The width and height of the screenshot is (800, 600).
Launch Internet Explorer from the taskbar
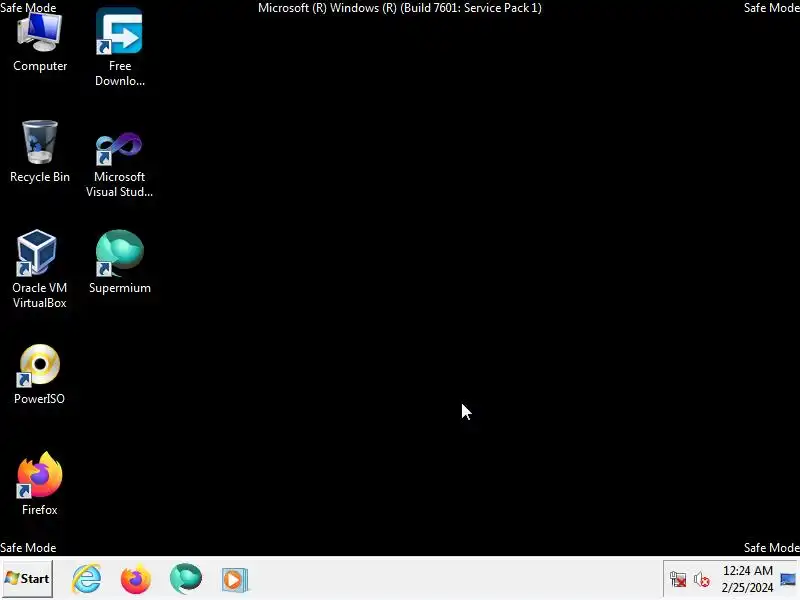click(x=86, y=579)
